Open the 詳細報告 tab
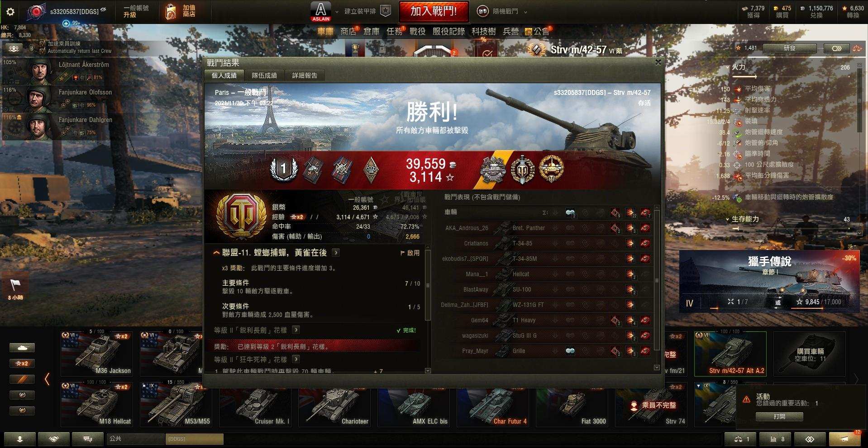 (x=305, y=75)
